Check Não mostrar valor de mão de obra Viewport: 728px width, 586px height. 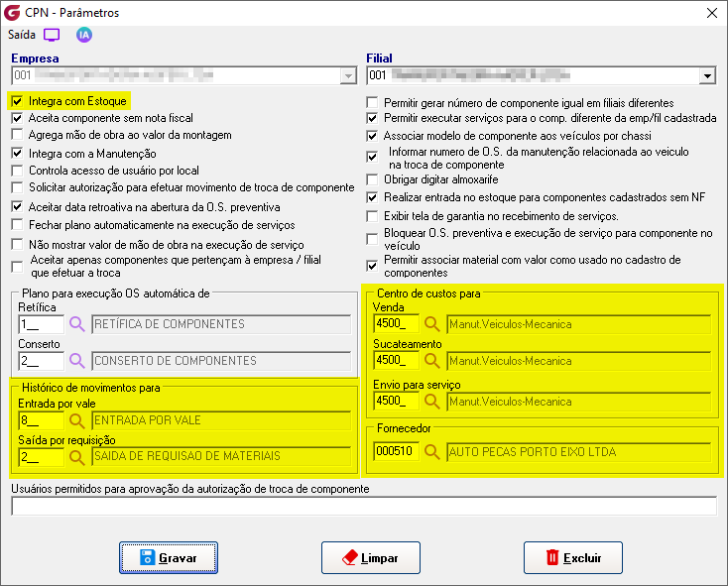[17, 244]
